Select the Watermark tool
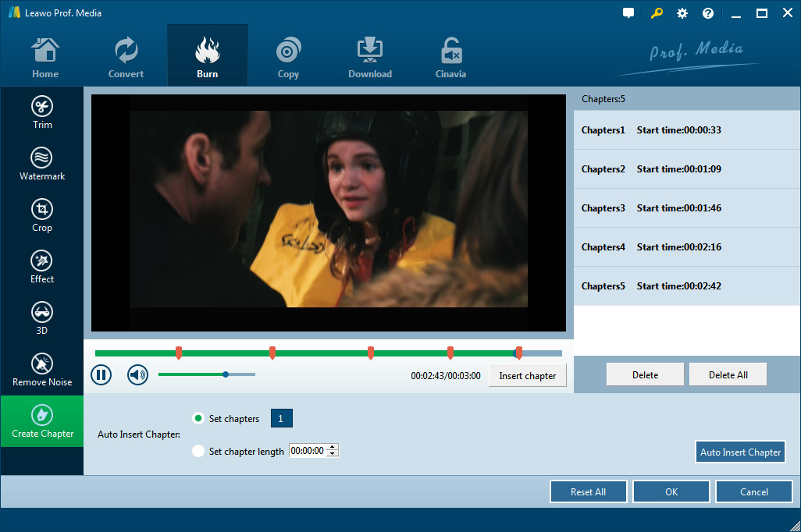801x532 pixels. (42, 164)
